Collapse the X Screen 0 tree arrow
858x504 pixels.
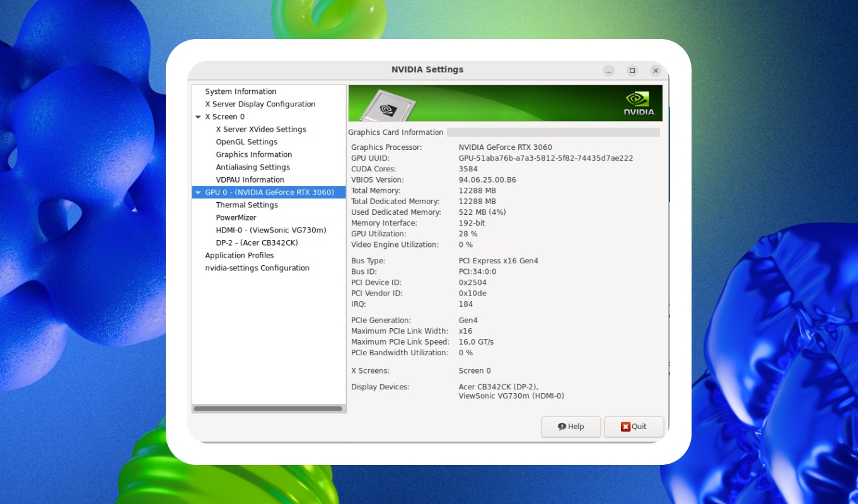[x=198, y=117]
